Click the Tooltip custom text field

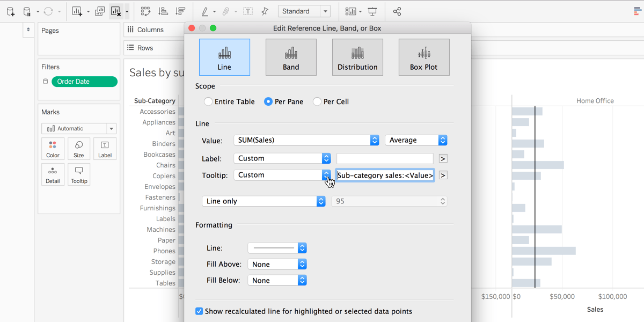(x=385, y=175)
